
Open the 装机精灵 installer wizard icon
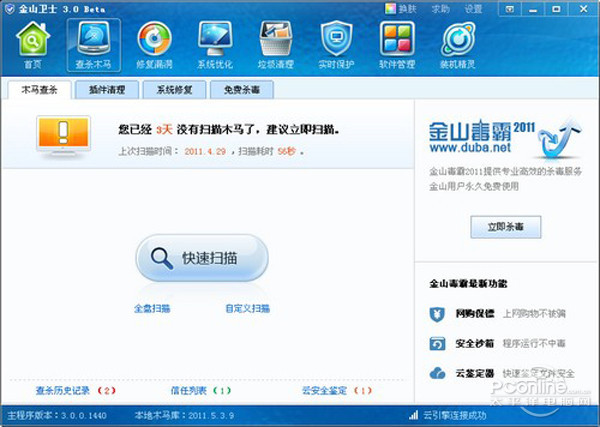(x=458, y=39)
